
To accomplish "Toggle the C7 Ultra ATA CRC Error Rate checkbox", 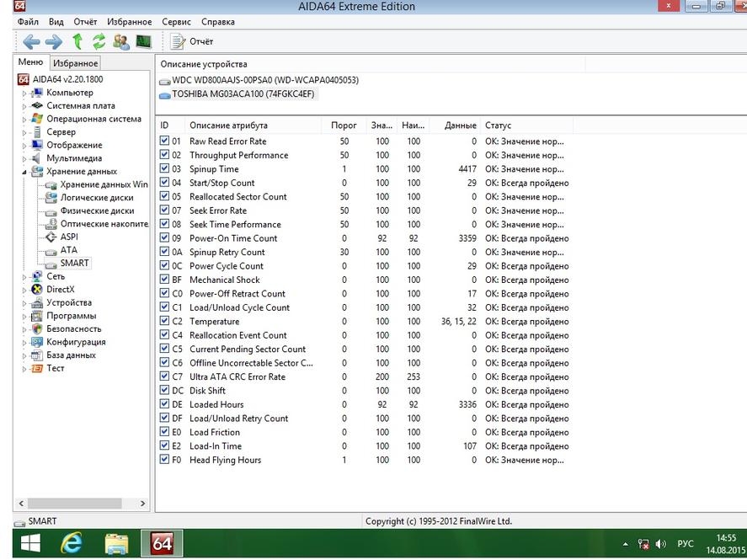I will 164,376.
